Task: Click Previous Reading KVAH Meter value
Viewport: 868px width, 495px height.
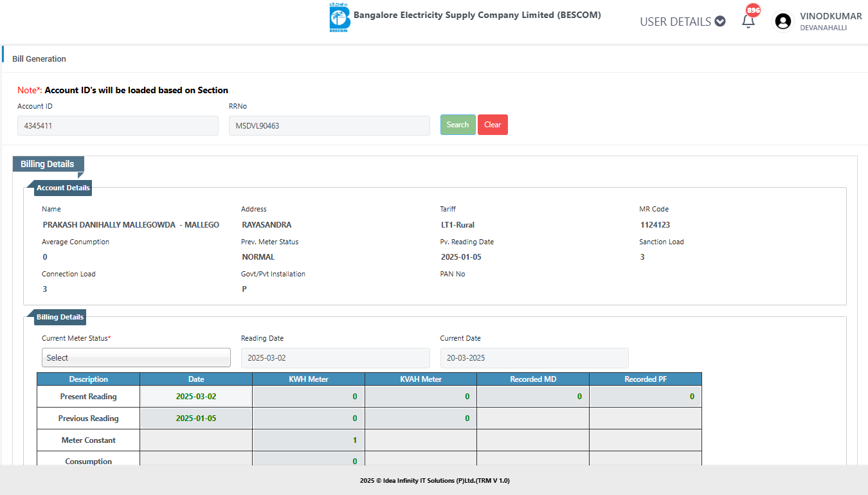Action: [420, 419]
